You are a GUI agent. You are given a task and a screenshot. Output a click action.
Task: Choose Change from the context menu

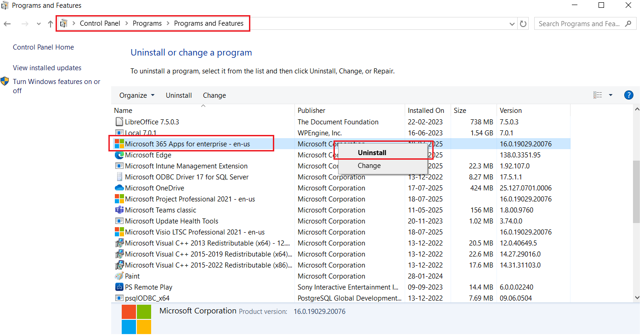(369, 166)
